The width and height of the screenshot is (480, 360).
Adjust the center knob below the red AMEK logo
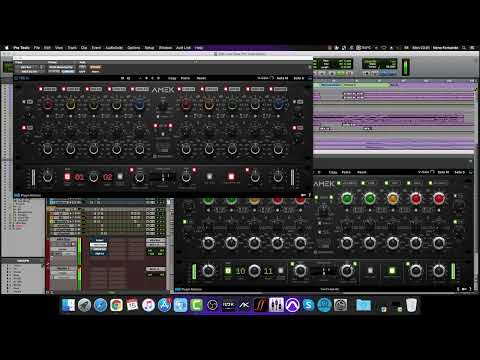[163, 106]
